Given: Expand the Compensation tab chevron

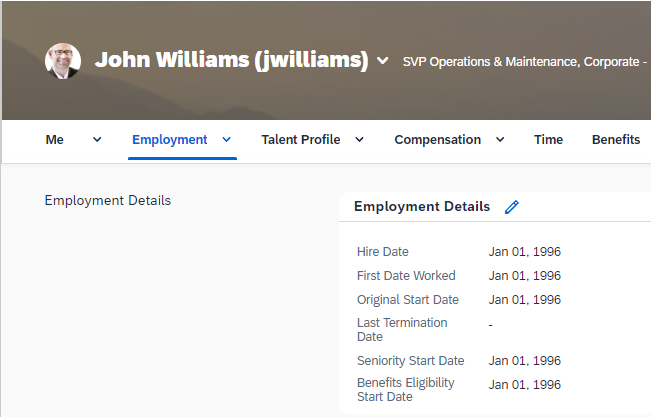Looking at the screenshot, I should [500, 140].
